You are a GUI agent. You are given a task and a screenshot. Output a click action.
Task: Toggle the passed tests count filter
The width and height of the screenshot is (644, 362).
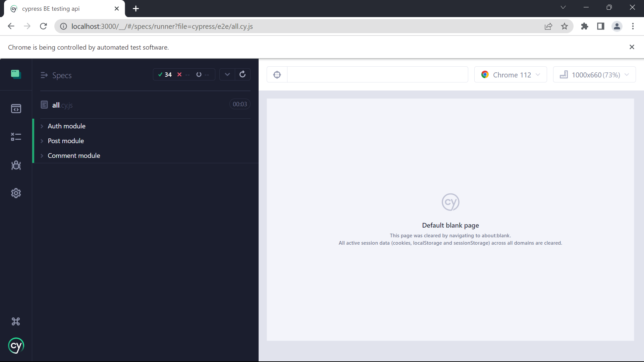165,74
